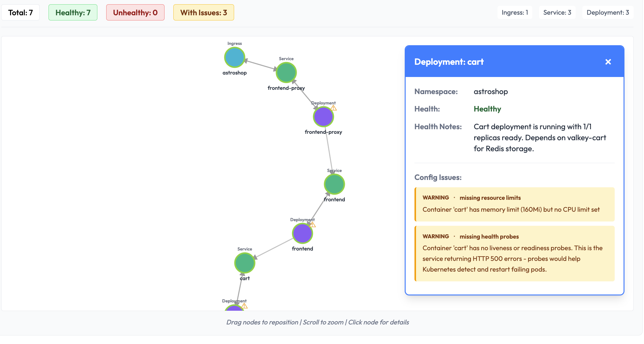Click the Deployment: cart panel title
644x344 pixels.
pyautogui.click(x=449, y=62)
